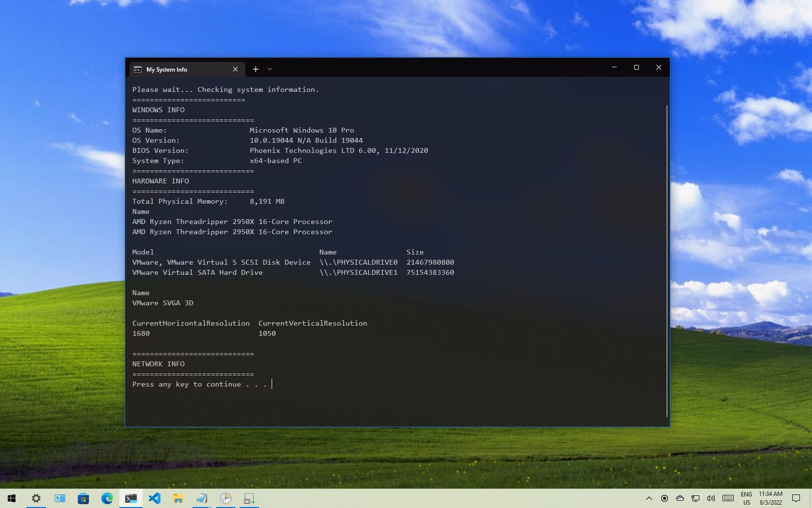Maximize the terminal window
Image resolution: width=812 pixels, height=508 pixels.
pyautogui.click(x=637, y=67)
